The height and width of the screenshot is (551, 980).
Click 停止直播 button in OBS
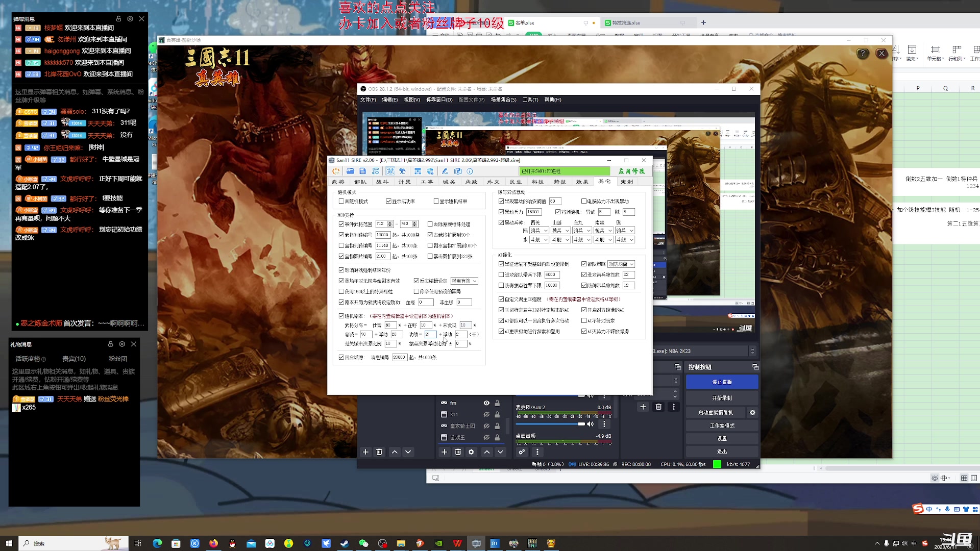pos(722,382)
